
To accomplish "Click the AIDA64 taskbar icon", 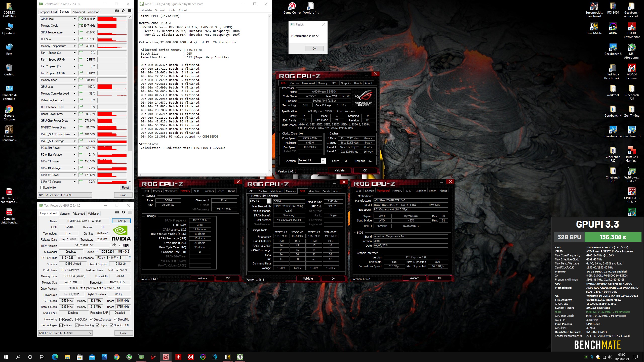I will click(x=191, y=357).
